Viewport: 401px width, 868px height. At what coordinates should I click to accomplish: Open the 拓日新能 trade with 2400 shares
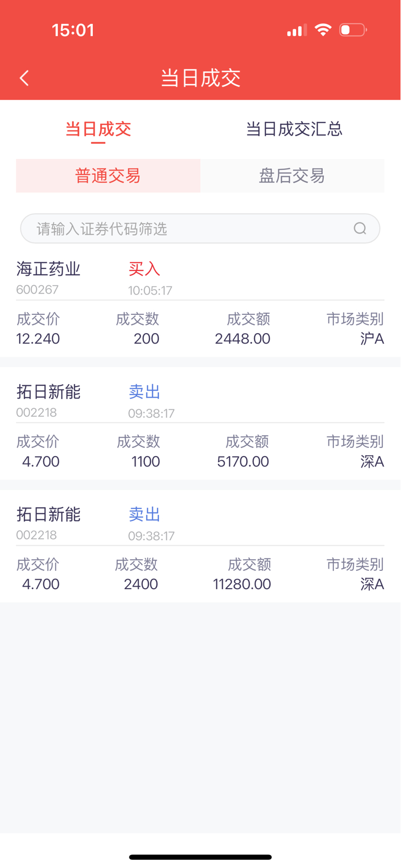coord(200,546)
